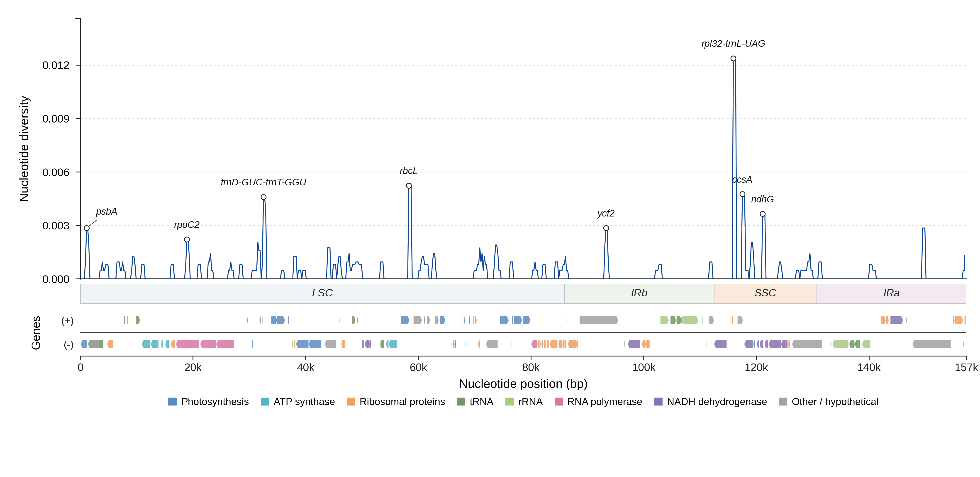Click the Nucleotide diversity y-axis title
Screen dimensions: 980x477
click(24, 149)
